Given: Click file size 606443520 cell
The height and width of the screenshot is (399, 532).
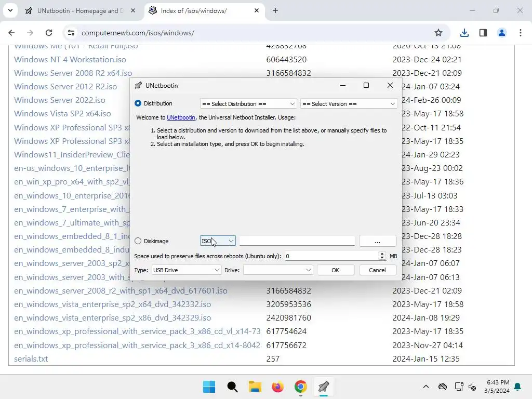Looking at the screenshot, I should coord(286,59).
